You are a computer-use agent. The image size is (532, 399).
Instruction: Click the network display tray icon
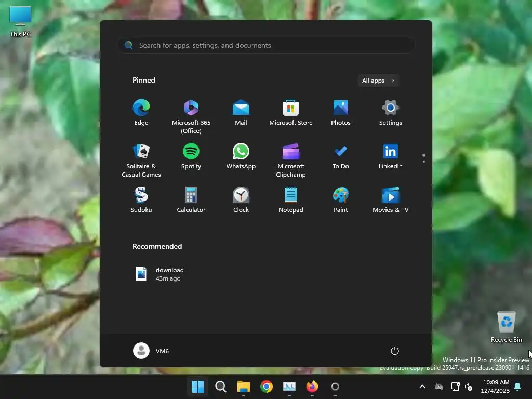tap(455, 387)
